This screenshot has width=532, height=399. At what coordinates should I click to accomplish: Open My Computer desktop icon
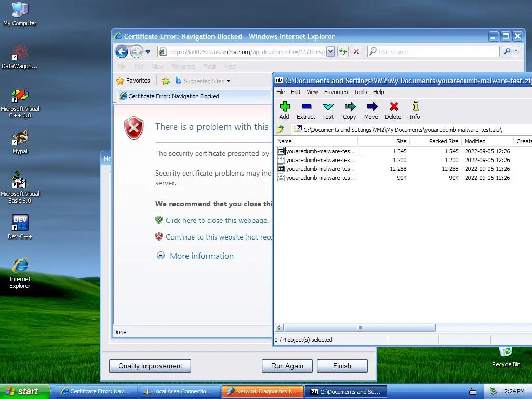(20, 14)
